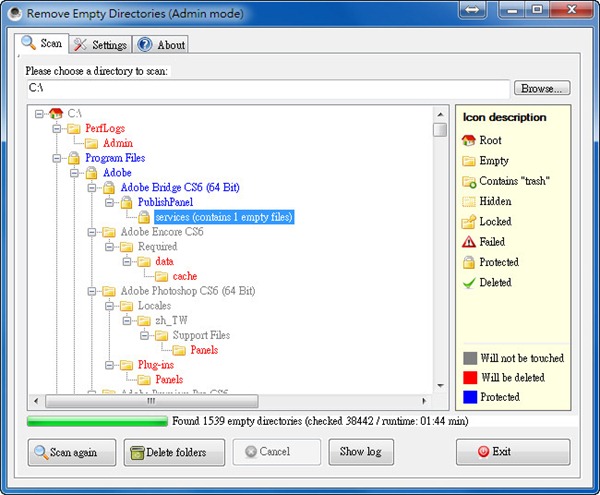
Task: Click the horizontal scrollbar right arrow
Action: [x=424, y=401]
